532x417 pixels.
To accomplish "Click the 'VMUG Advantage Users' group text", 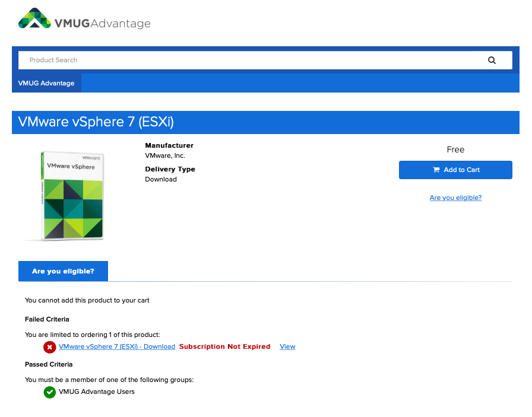I will pos(97,391).
